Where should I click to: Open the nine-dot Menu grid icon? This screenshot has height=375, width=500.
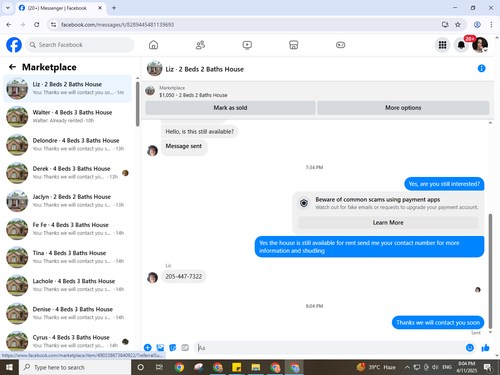click(442, 45)
